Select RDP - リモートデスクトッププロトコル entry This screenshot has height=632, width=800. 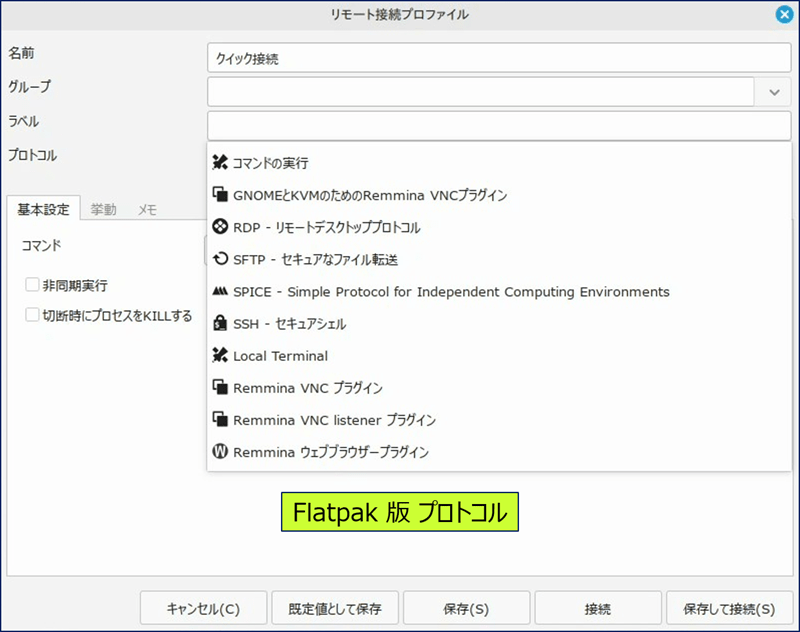[x=327, y=227]
